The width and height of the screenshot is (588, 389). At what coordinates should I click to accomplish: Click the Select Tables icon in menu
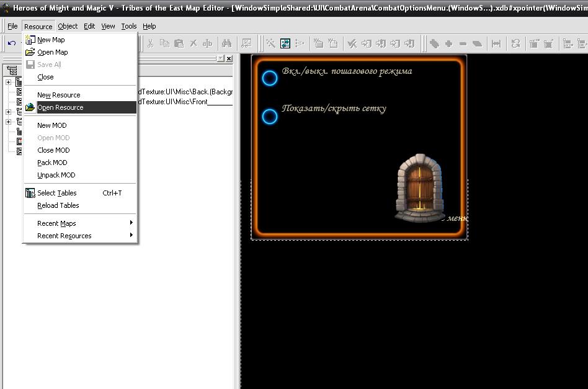(30, 193)
